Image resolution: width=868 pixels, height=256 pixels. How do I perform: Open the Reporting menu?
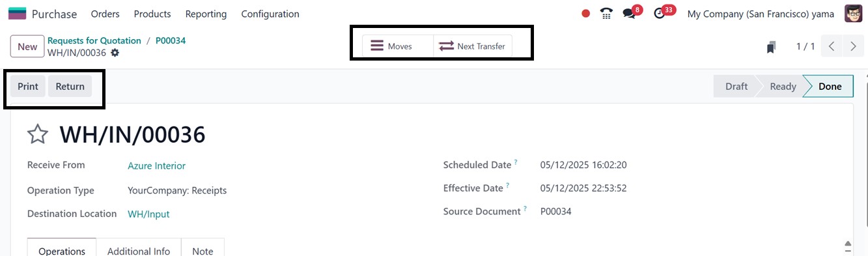tap(206, 14)
